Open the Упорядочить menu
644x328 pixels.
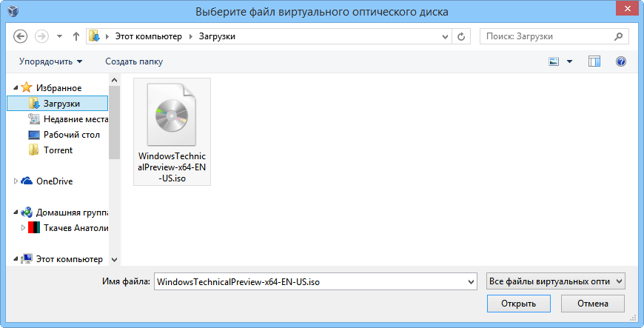point(50,61)
